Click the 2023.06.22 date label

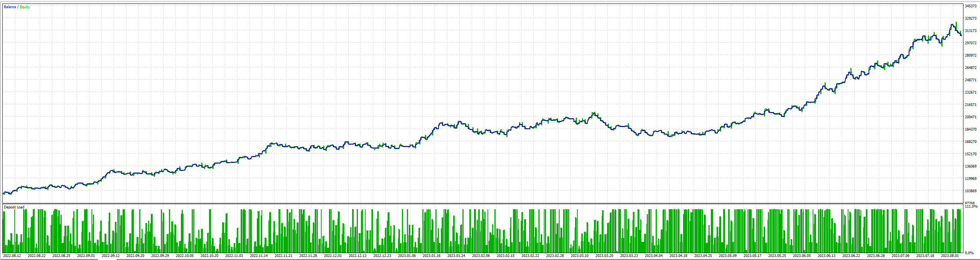pos(851,256)
